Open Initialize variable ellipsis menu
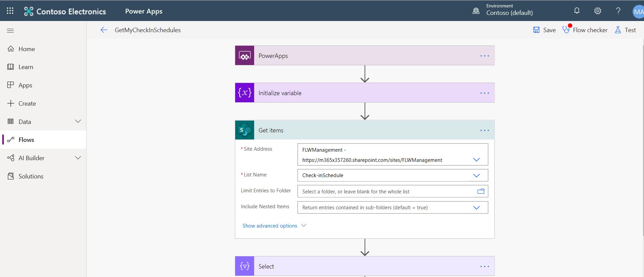Image resolution: width=644 pixels, height=277 pixels. point(485,93)
